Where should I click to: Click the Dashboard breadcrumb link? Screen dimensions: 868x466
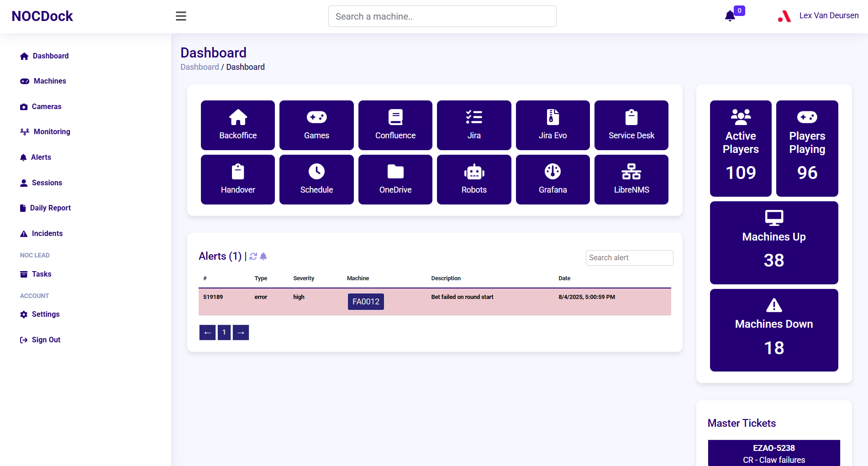200,67
